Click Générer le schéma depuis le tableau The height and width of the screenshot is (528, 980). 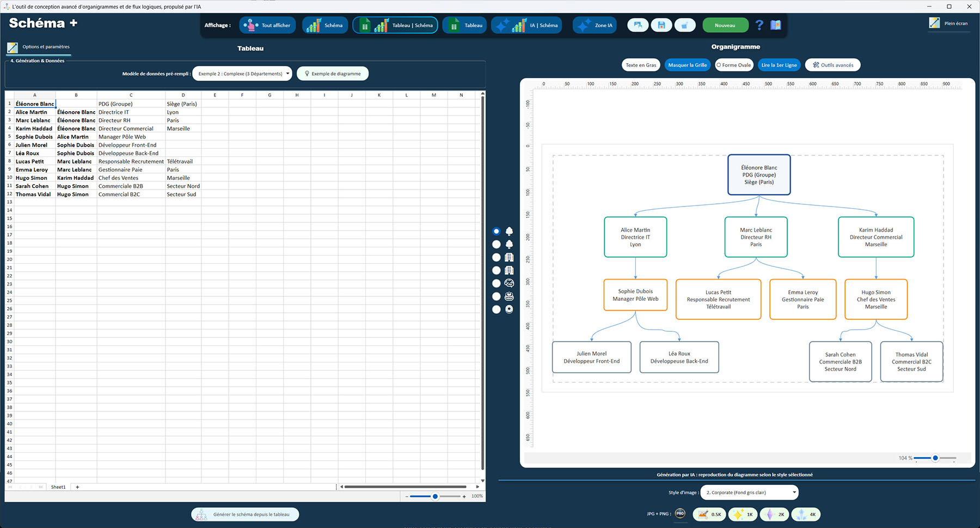pos(245,514)
